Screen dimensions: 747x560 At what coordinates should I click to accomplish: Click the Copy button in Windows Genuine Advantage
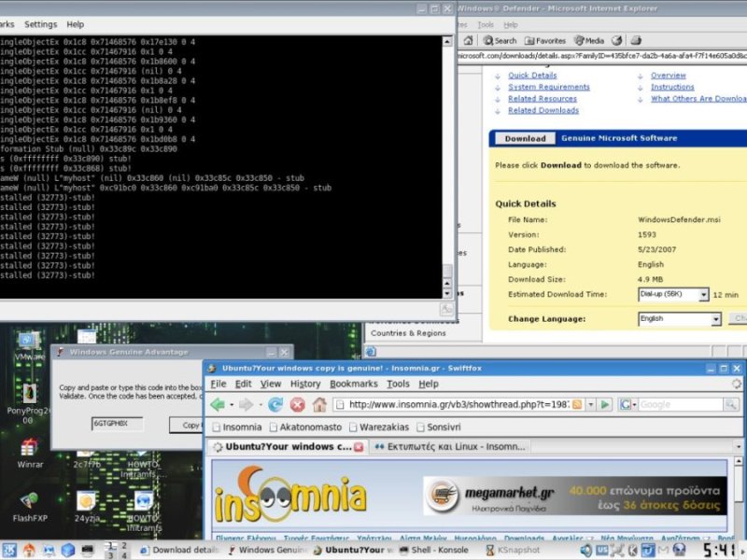[x=187, y=426]
